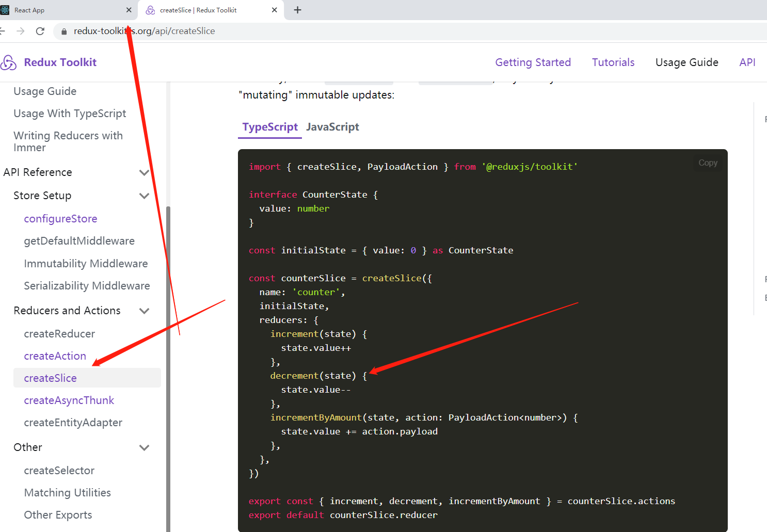The height and width of the screenshot is (532, 767).
Task: Open Usage Guide in the sidebar
Action: click(45, 91)
